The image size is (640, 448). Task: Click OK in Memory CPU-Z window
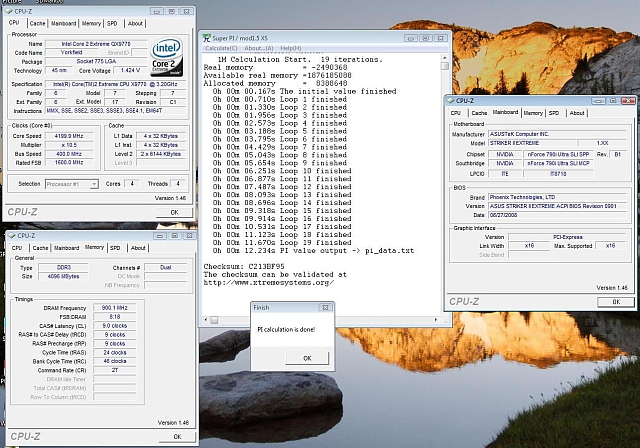(x=177, y=437)
